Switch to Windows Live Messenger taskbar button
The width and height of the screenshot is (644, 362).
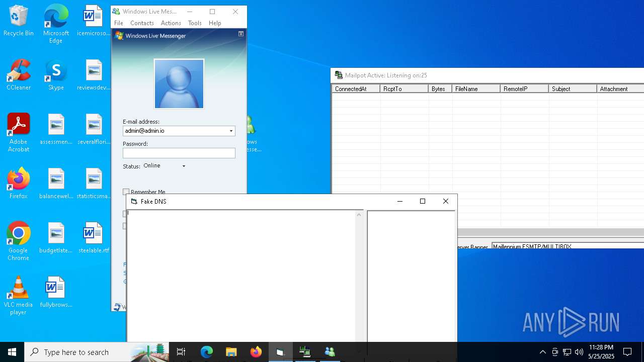[330, 352]
